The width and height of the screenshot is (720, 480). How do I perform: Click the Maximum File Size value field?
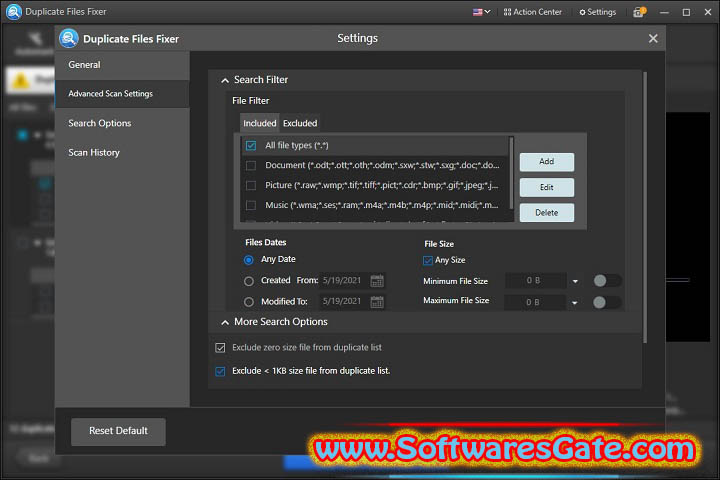pyautogui.click(x=535, y=302)
